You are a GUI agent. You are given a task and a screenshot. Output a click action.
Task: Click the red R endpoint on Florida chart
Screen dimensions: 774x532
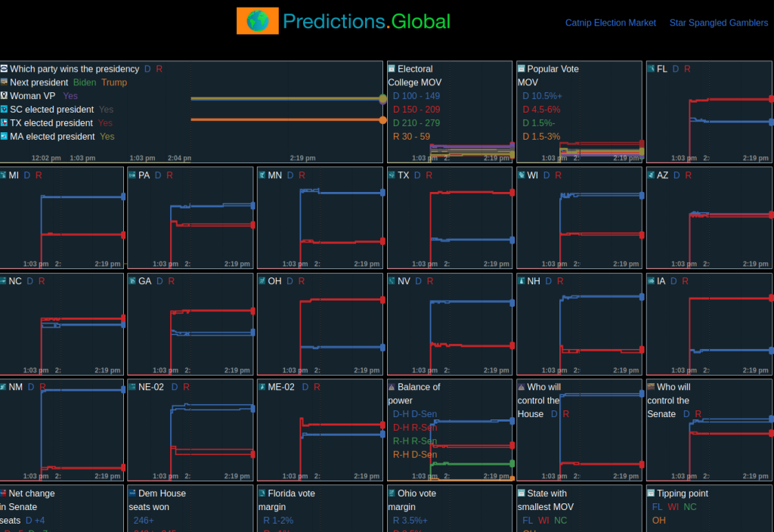click(x=771, y=99)
